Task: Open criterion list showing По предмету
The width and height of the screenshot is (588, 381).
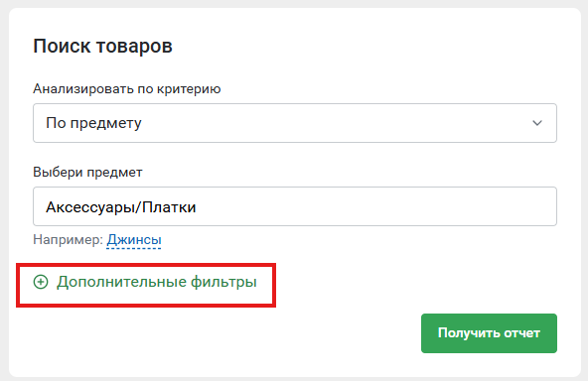Action: point(295,123)
